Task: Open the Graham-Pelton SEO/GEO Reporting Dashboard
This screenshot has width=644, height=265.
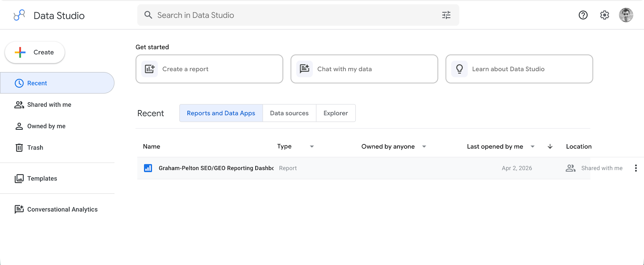Action: [x=216, y=168]
